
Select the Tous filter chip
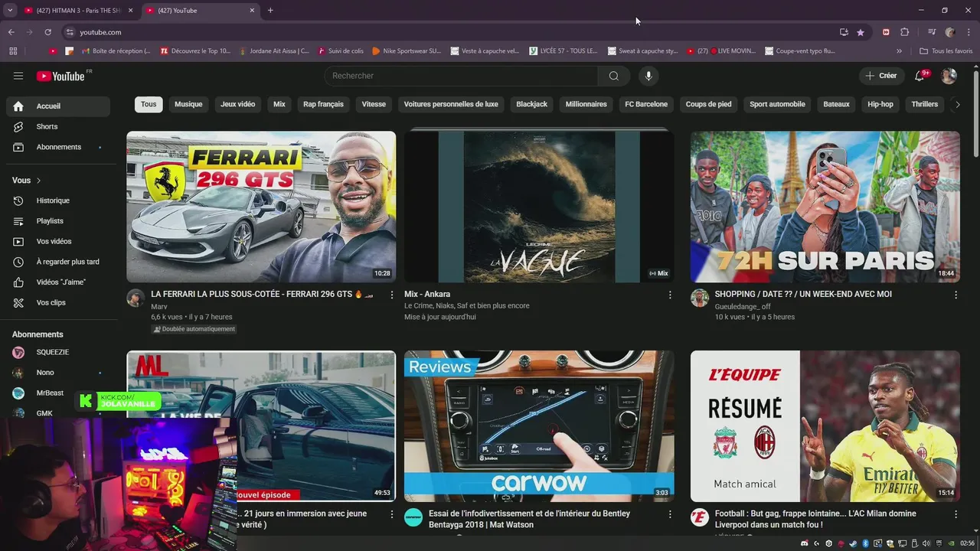click(x=149, y=104)
